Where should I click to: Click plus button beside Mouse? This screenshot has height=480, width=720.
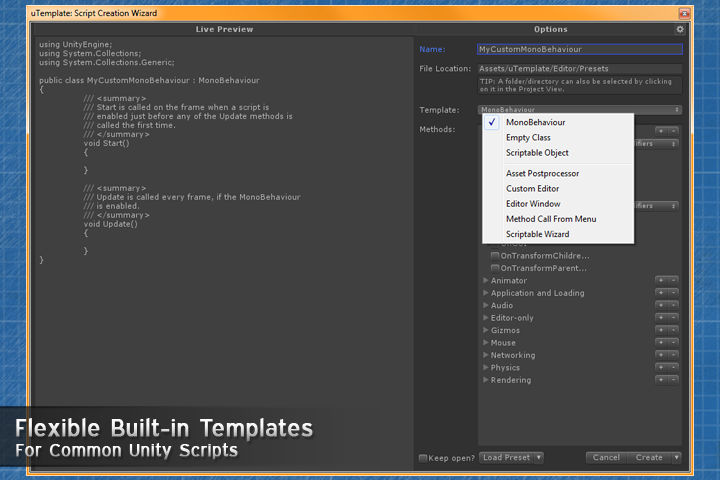pyautogui.click(x=661, y=343)
